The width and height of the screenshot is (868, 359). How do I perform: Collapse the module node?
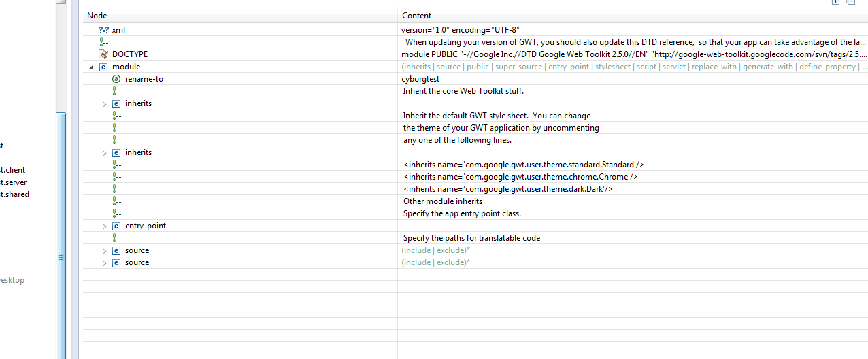click(92, 67)
